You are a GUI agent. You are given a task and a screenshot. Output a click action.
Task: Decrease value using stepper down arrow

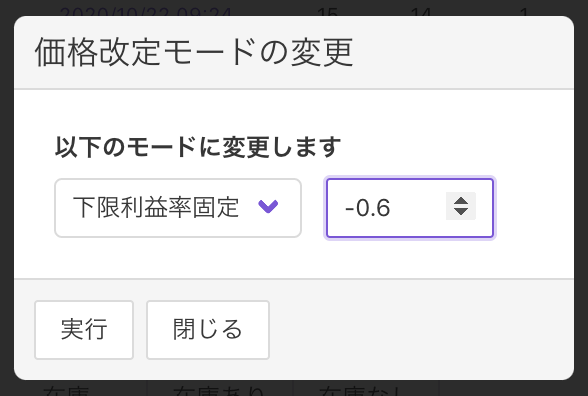pos(461,212)
